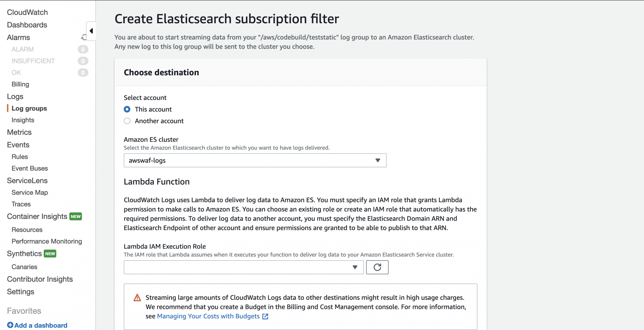
Task: Click the NEW badge next to Container Insights
Action: pyautogui.click(x=75, y=216)
